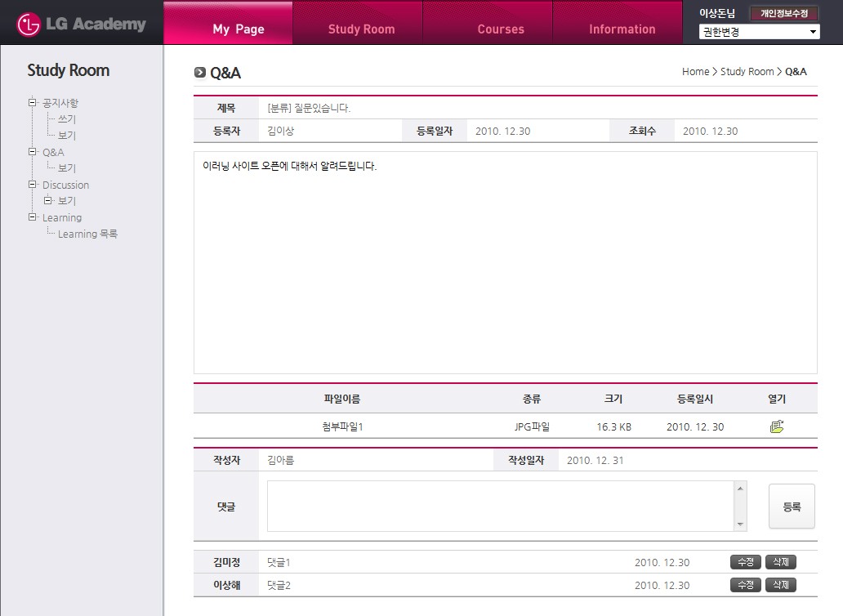The image size is (843, 616).
Task: Select 쓰기 under 공지사항
Action: [67, 119]
